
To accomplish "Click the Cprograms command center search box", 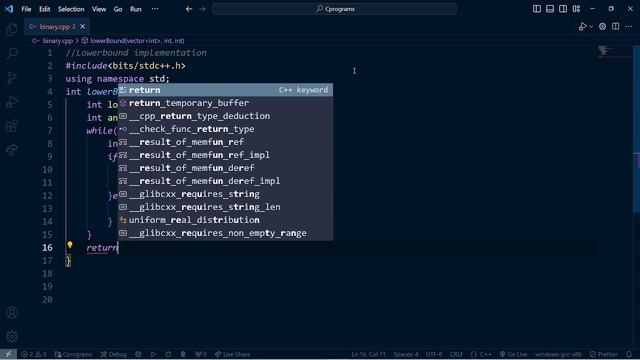I will pos(334,9).
